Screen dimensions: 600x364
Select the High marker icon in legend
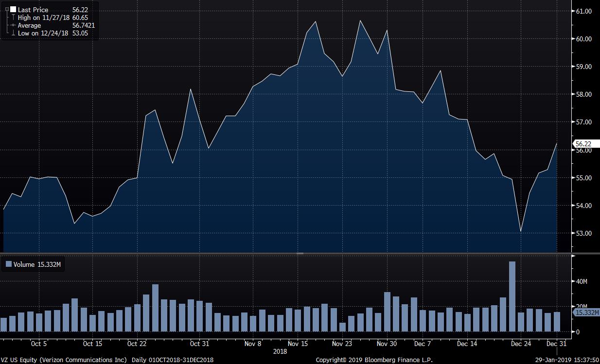point(13,17)
